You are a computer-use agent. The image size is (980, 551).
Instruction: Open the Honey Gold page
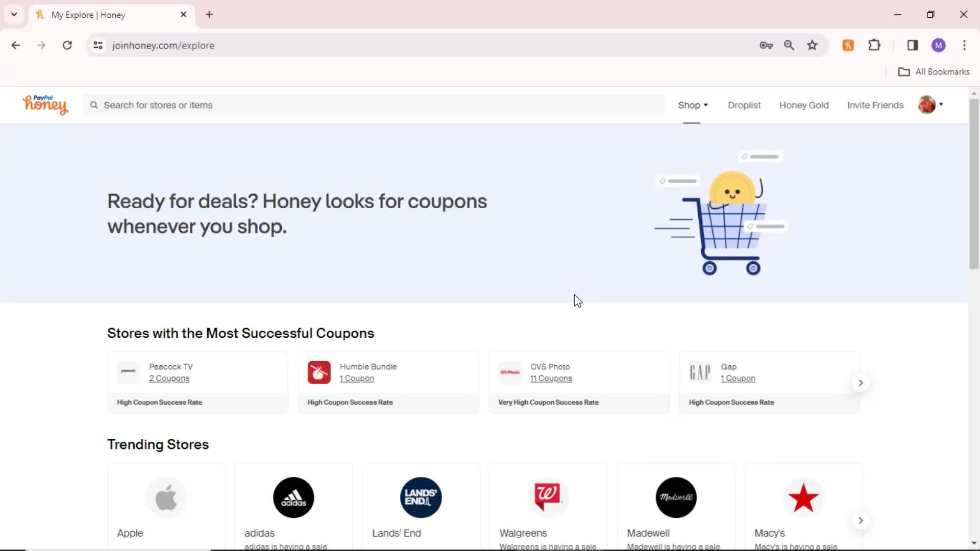(804, 105)
